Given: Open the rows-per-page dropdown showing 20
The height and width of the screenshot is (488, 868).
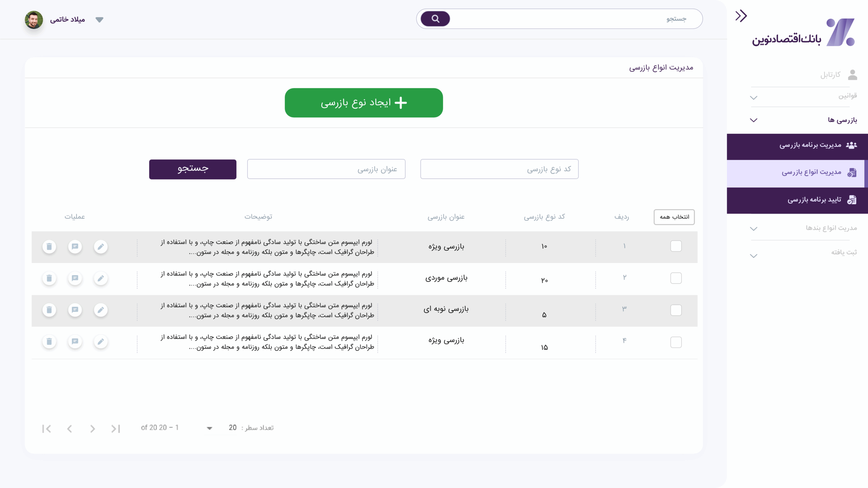Looking at the screenshot, I should click(x=210, y=428).
